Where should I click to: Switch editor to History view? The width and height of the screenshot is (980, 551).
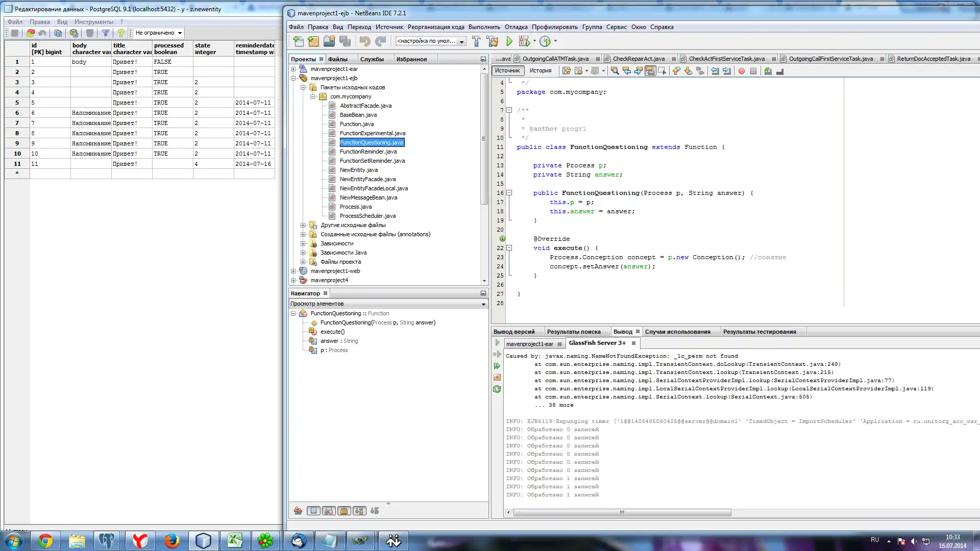click(540, 71)
